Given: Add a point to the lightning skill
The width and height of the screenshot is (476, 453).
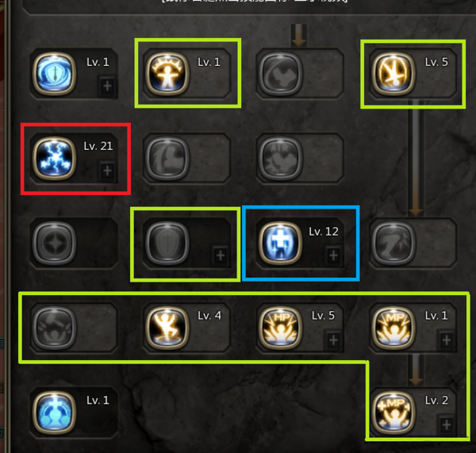Looking at the screenshot, I should (107, 171).
